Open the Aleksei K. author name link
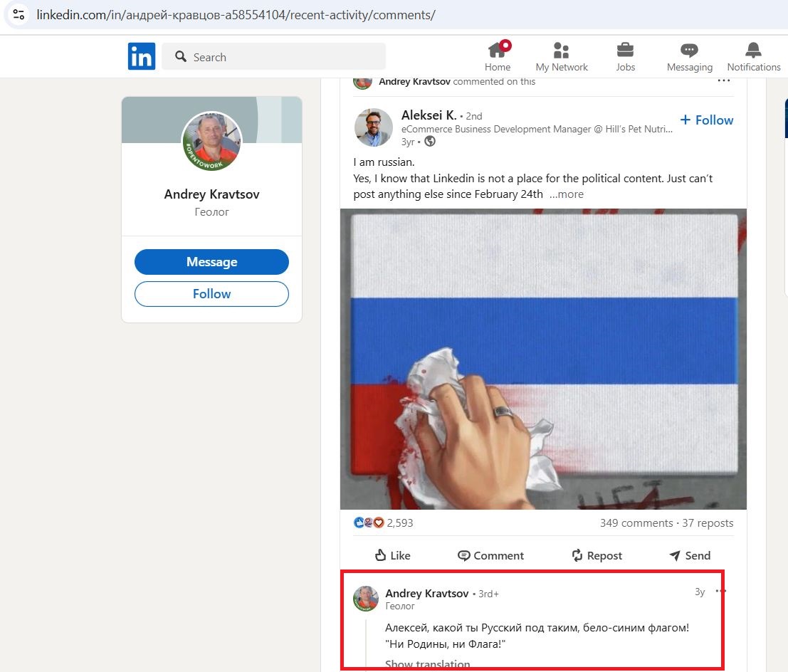 click(x=429, y=115)
